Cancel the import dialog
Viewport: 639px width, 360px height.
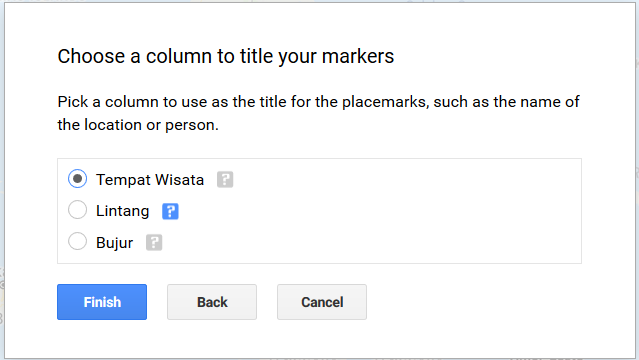pos(322,302)
